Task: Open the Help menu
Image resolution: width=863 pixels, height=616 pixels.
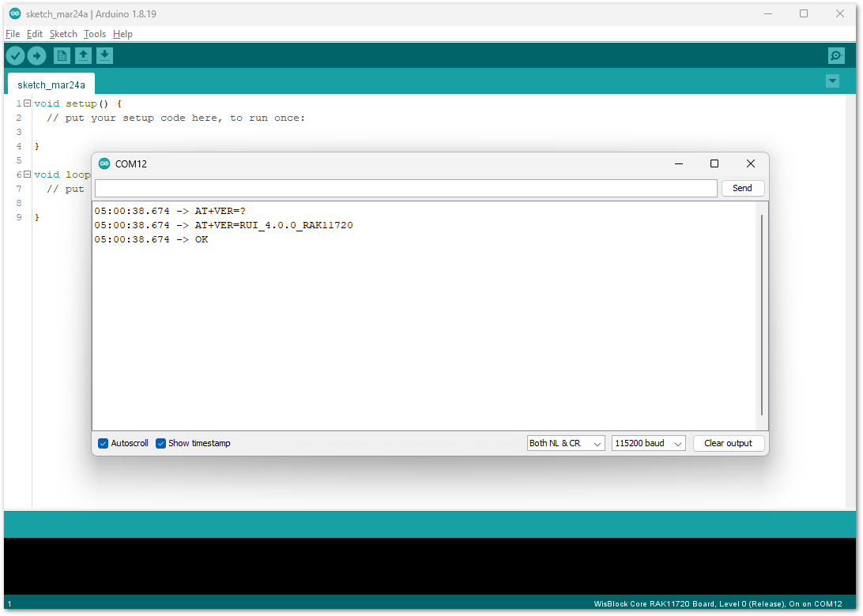Action: pyautogui.click(x=122, y=34)
